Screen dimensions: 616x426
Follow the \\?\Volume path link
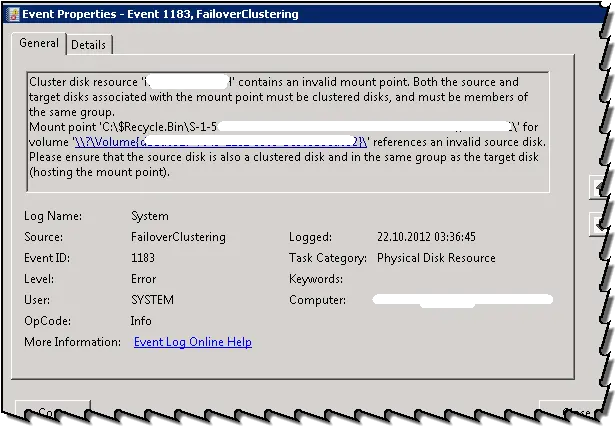coord(221,142)
